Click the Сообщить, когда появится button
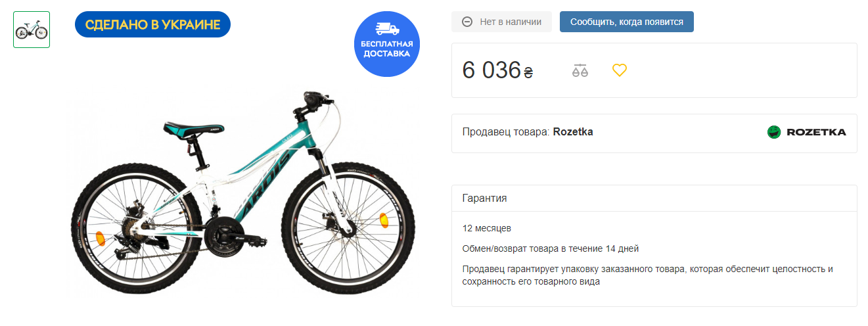This screenshot has height=326, width=868. pyautogui.click(x=626, y=22)
